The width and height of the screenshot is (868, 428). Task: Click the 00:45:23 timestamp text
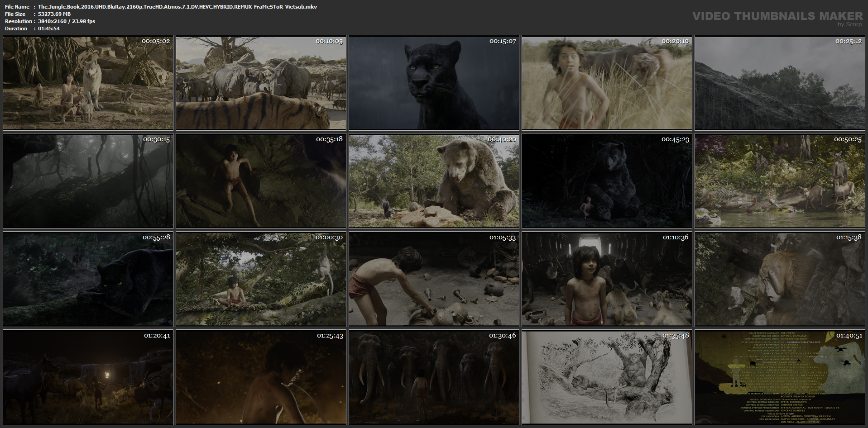tap(675, 139)
